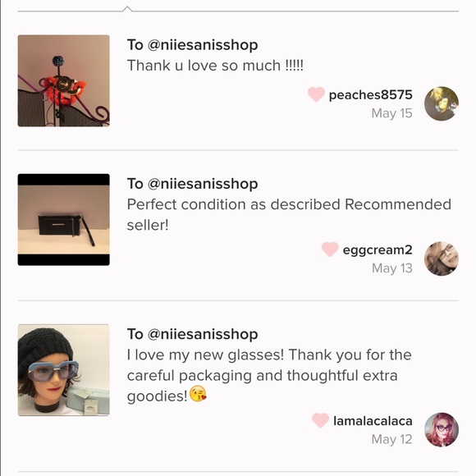Select the "Thank u love so much" comment
Image resolution: width=476 pixels, height=476 pixels.
(x=215, y=66)
